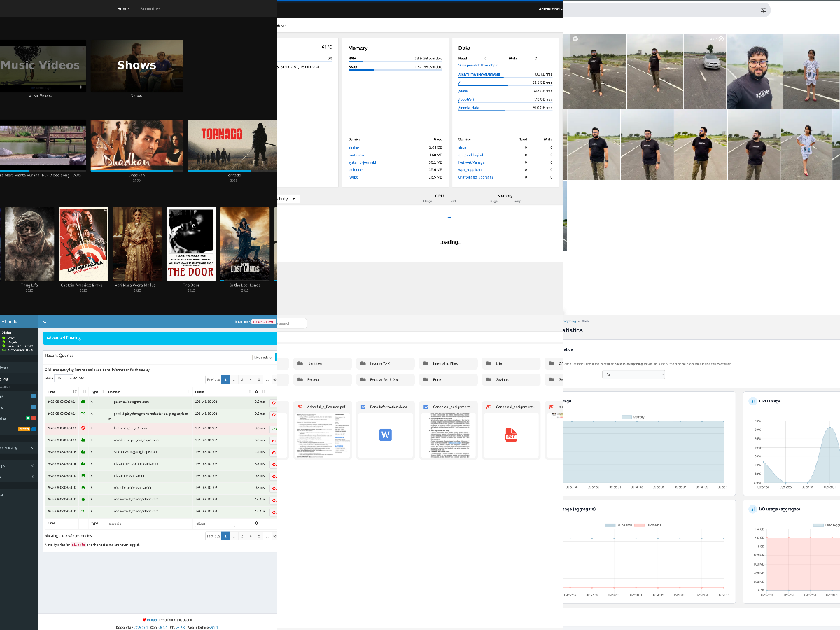Open the Word icon preview of Bank Information.docx
Screen dimensions: 840x630
click(385, 435)
